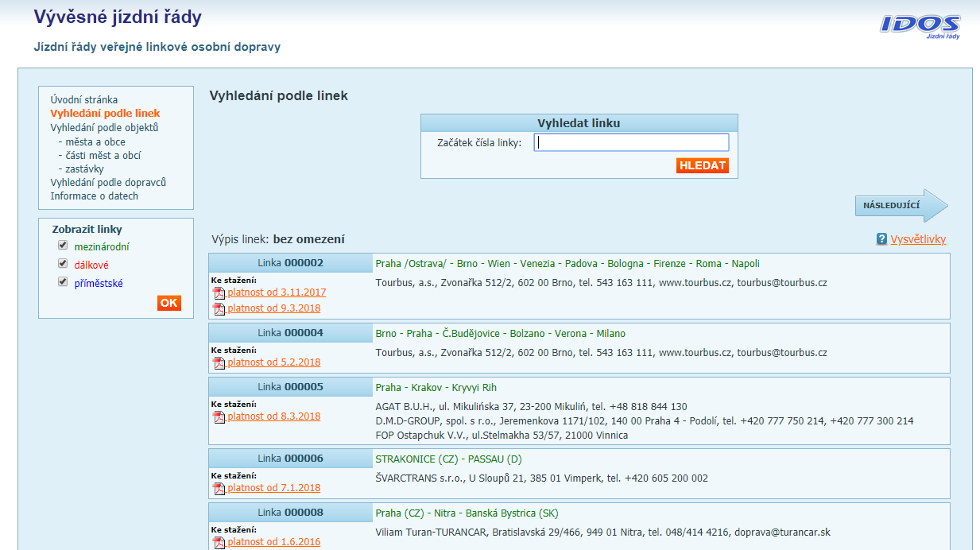Toggle the dálkové checkbox
This screenshot has width=980, height=550.
(63, 264)
